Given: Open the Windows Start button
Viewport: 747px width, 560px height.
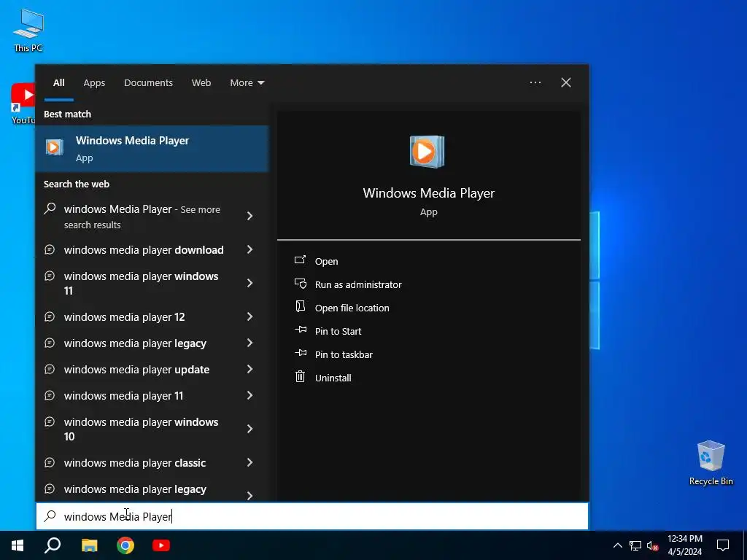Looking at the screenshot, I should [x=18, y=545].
